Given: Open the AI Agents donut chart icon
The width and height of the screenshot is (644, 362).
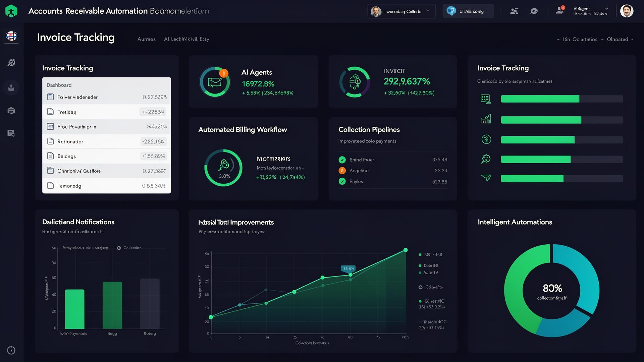Looking at the screenshot, I should [215, 81].
